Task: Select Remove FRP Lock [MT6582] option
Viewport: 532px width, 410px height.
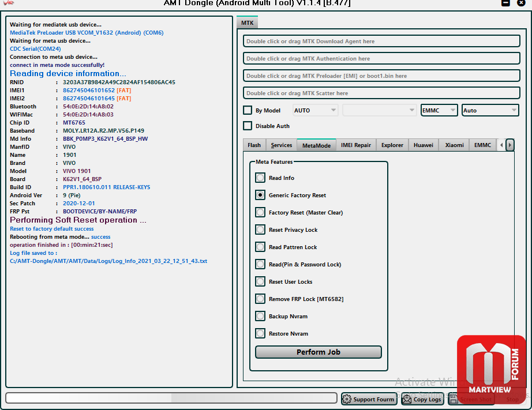Action: point(260,299)
